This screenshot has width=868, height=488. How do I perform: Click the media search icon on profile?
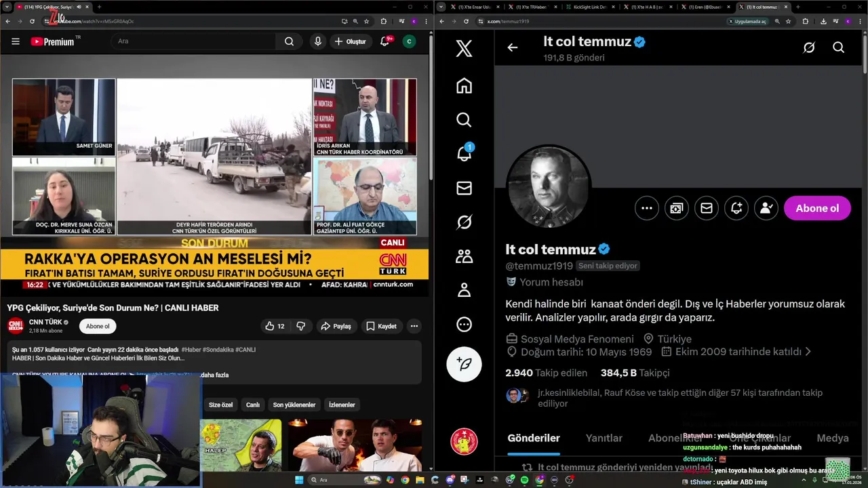(676, 208)
